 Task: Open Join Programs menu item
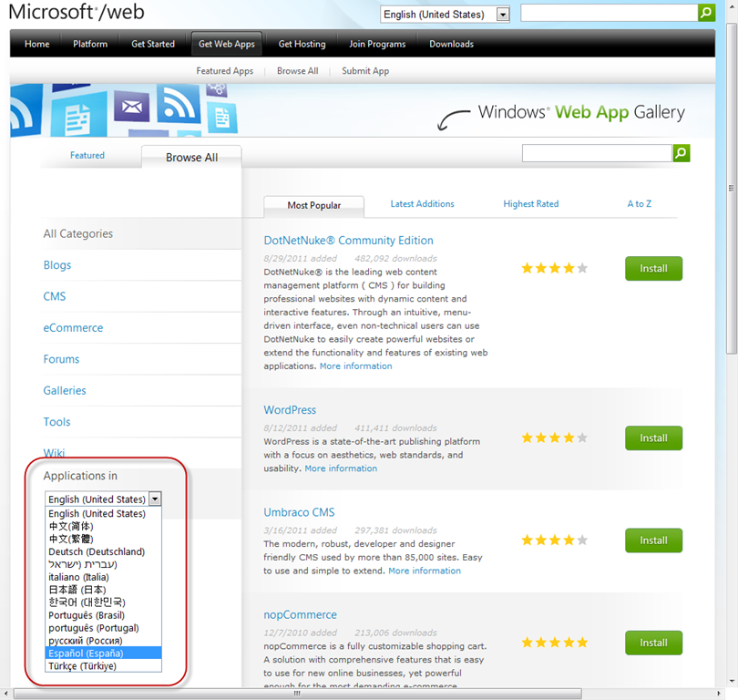click(x=377, y=44)
